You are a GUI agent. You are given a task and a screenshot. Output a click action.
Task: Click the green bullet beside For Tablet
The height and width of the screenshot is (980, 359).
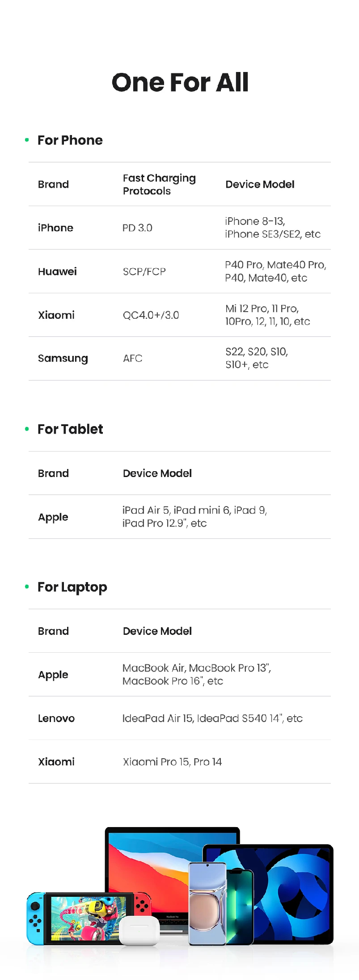tap(27, 429)
